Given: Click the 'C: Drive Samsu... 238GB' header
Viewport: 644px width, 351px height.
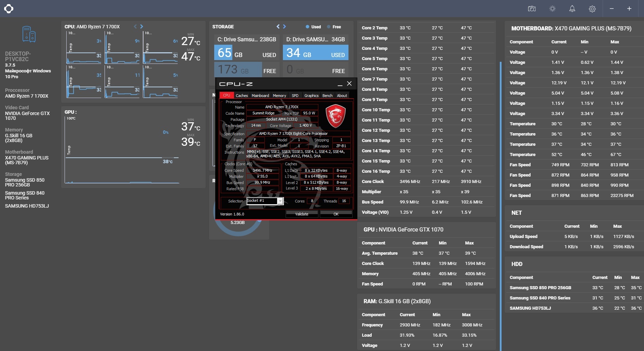Looking at the screenshot, I should (247, 39).
